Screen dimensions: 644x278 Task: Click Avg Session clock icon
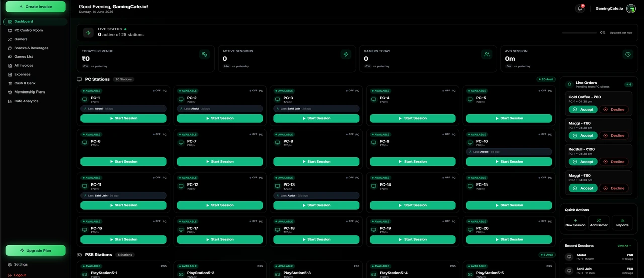[x=628, y=54]
